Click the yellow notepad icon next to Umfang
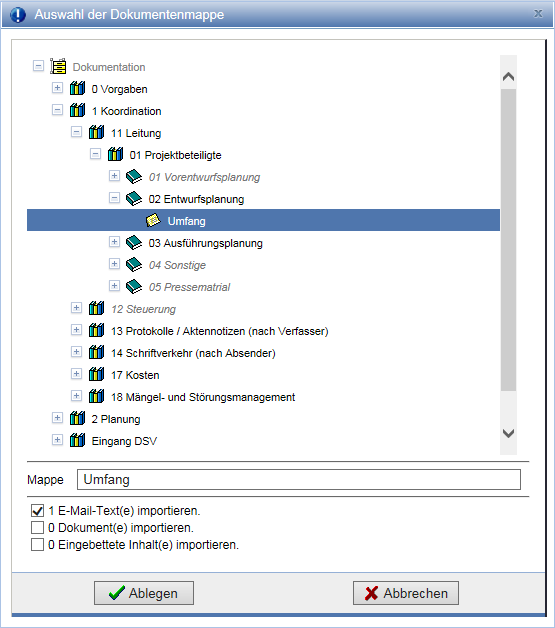This screenshot has height=628, width=555. click(153, 221)
